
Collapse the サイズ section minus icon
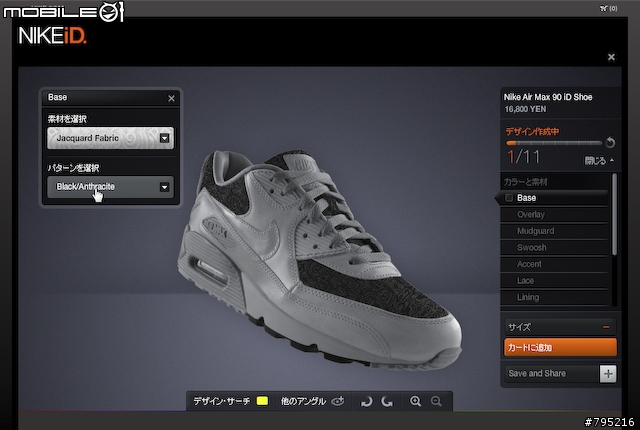tap(606, 327)
